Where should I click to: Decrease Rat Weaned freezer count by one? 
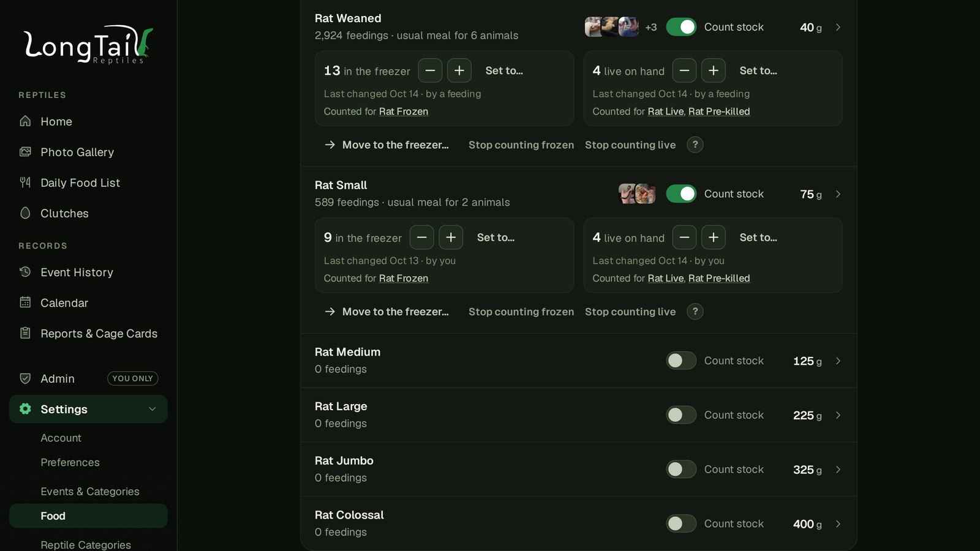click(430, 70)
